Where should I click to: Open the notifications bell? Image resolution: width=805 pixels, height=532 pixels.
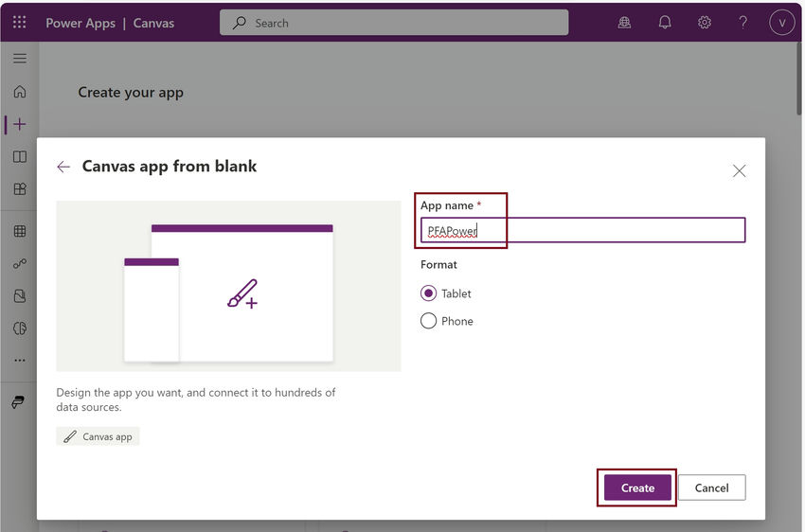665,23
